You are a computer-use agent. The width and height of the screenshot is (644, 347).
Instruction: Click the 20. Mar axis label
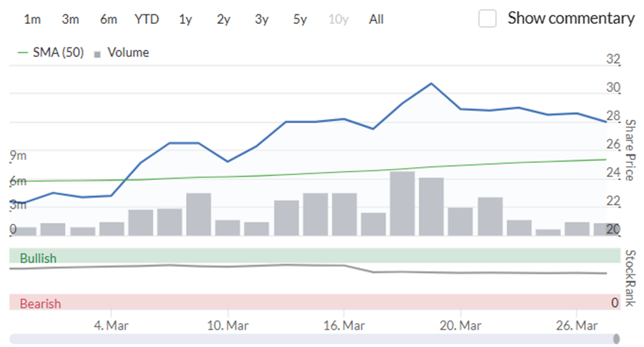(460, 326)
